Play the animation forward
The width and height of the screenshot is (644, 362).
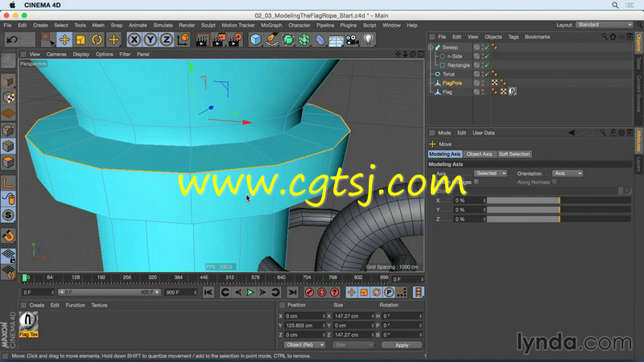pos(250,293)
